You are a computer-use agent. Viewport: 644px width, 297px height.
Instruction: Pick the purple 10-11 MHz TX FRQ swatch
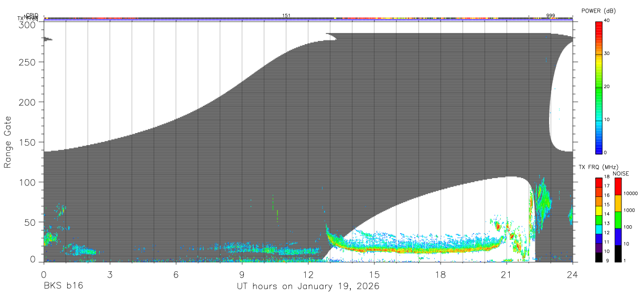[x=599, y=248]
